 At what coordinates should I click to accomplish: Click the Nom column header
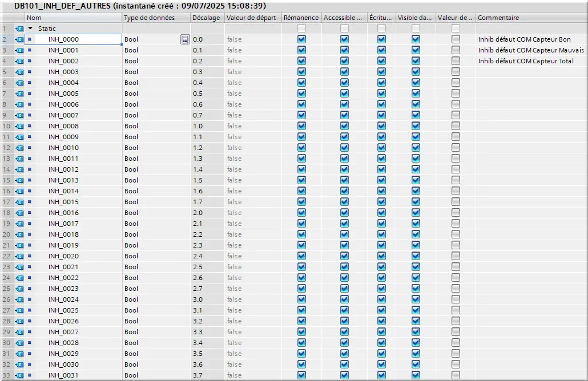click(73, 18)
